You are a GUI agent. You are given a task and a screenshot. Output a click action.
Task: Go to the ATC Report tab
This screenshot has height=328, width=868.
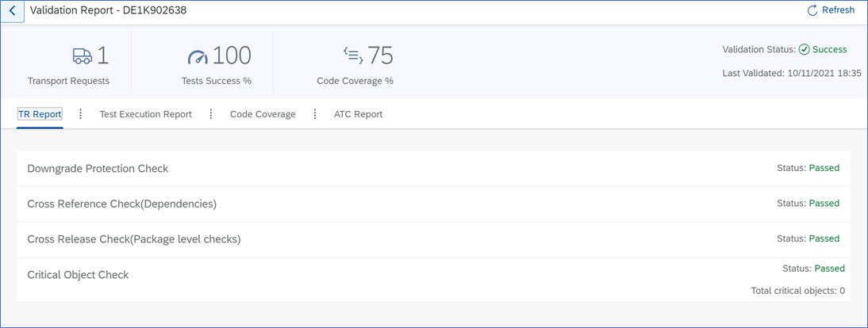pos(358,114)
